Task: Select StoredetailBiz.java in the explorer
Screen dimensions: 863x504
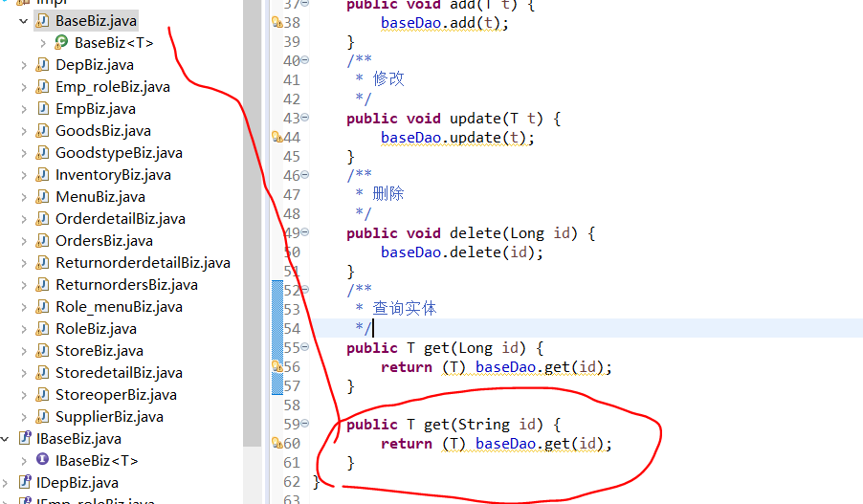Action: coord(119,373)
